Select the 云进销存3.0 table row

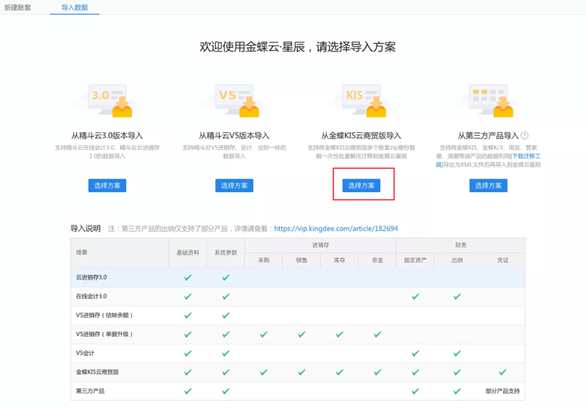(298, 278)
